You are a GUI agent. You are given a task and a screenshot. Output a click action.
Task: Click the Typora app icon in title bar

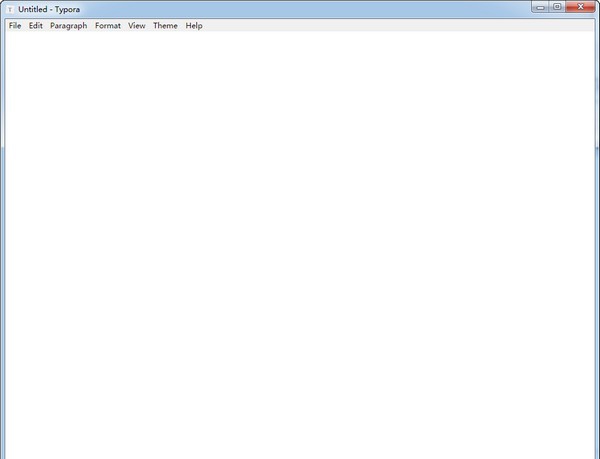click(10, 9)
